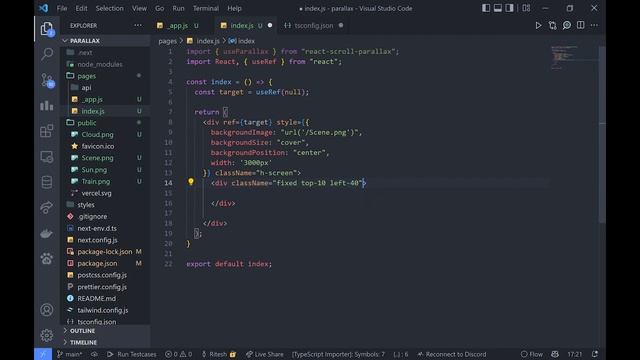Viewport: 640px width, 360px height.
Task: Toggle the bottom panel layout icon
Action: click(x=498, y=8)
